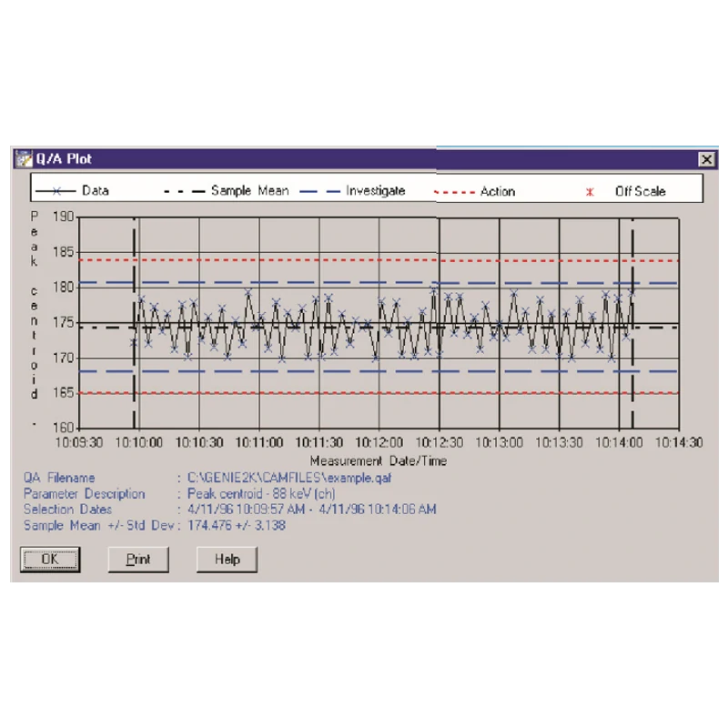Click the Q/A Plot title bar icon
The width and height of the screenshot is (728, 728).
point(24,158)
